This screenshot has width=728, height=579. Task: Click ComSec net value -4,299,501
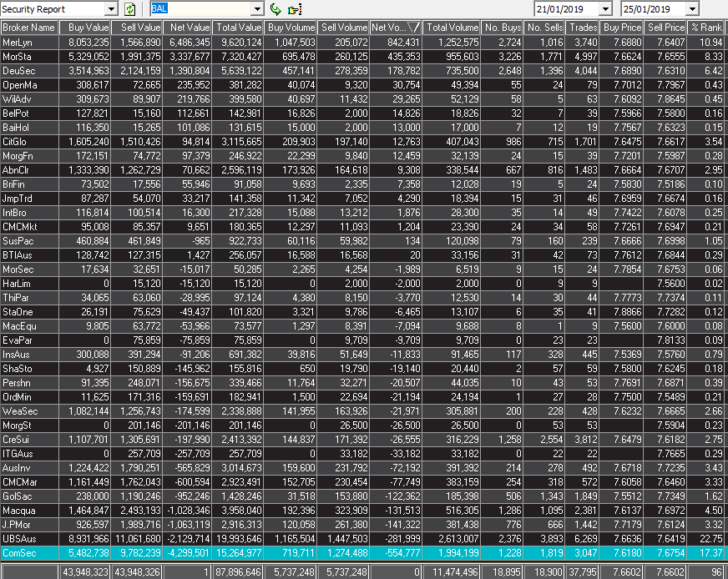point(189,553)
